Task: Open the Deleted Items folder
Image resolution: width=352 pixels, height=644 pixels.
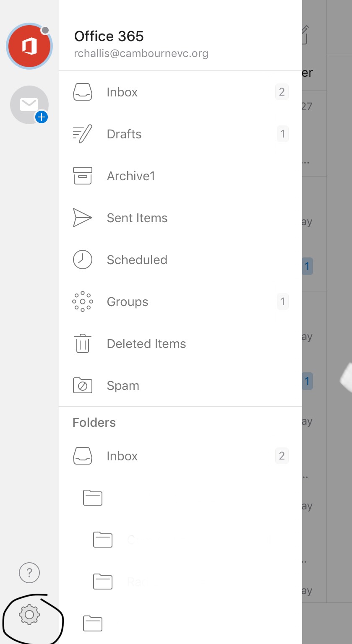Action: (x=180, y=344)
